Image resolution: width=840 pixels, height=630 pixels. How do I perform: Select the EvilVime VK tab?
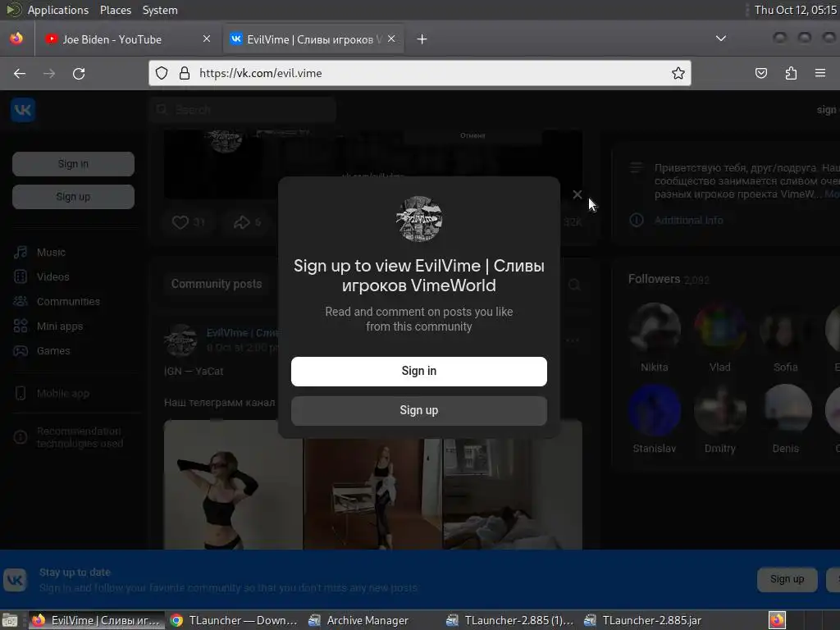[x=314, y=39]
